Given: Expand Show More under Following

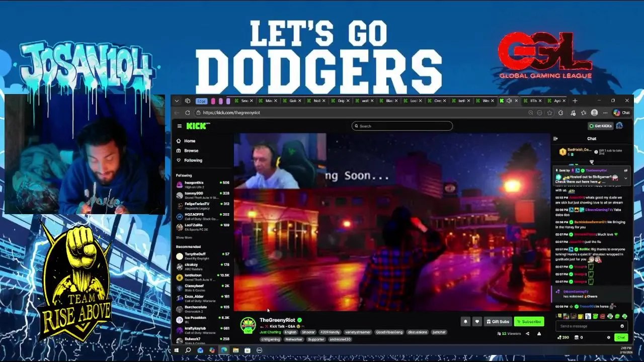Looking at the screenshot, I should (184, 237).
